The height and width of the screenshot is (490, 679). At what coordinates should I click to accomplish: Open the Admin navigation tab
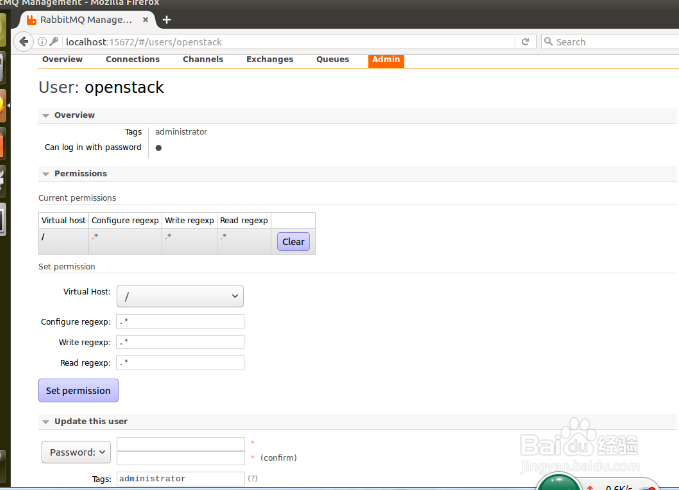click(x=386, y=60)
